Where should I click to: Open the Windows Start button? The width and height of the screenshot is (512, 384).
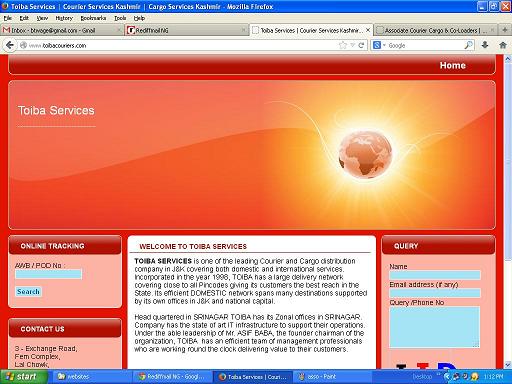pos(23,377)
